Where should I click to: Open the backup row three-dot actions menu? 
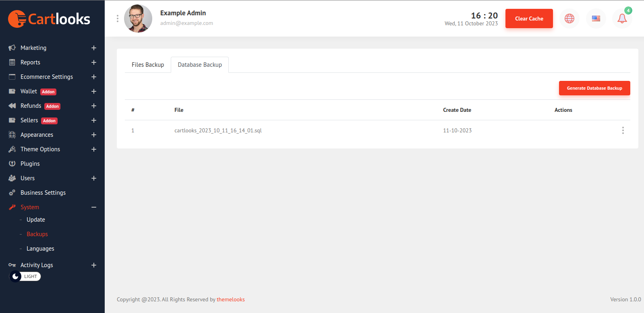pos(623,130)
